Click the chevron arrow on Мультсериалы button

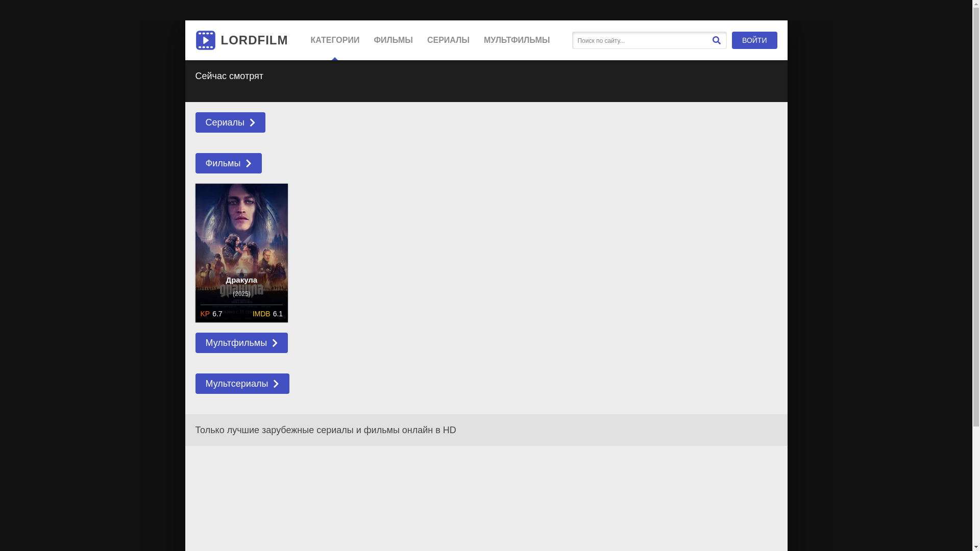276,384
